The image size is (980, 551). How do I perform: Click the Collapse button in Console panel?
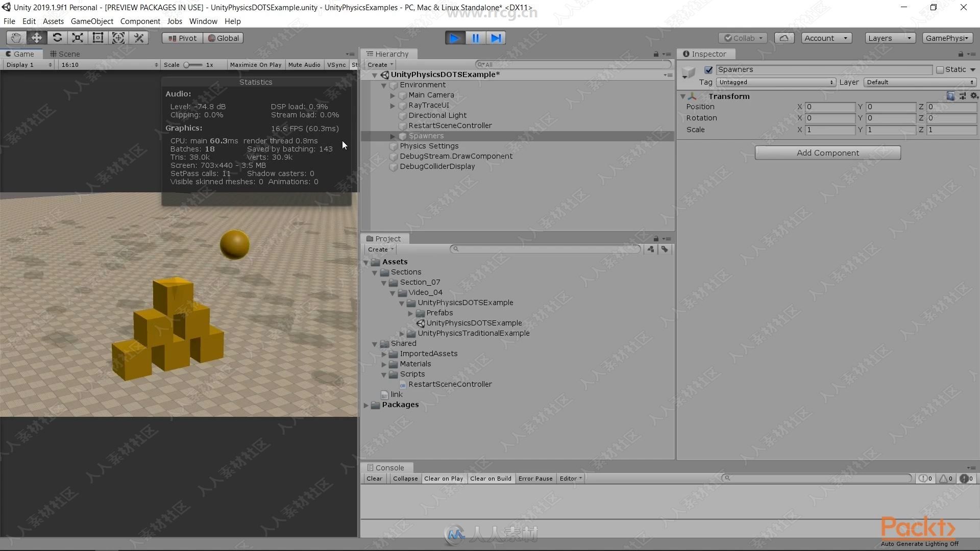point(405,478)
